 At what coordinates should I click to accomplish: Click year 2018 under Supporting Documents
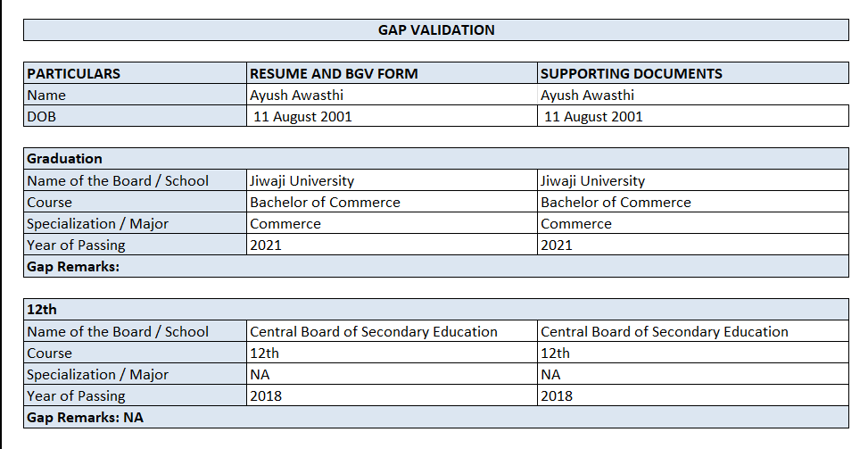pyautogui.click(x=557, y=396)
